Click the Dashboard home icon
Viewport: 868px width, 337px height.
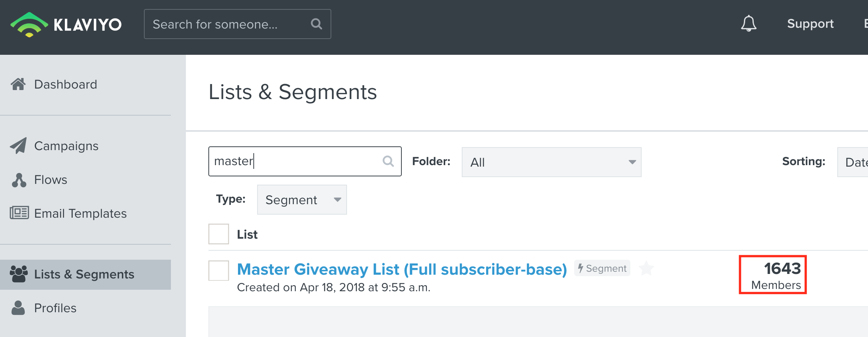point(18,84)
